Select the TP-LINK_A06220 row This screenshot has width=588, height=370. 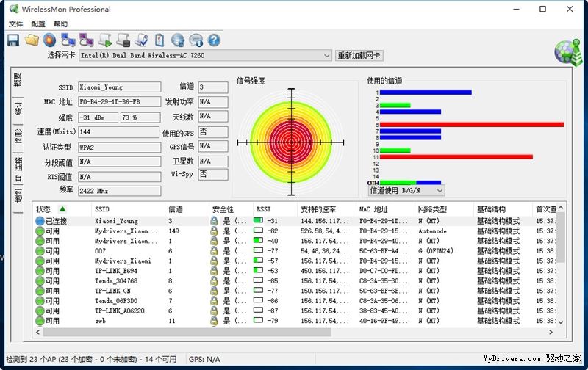(295, 311)
